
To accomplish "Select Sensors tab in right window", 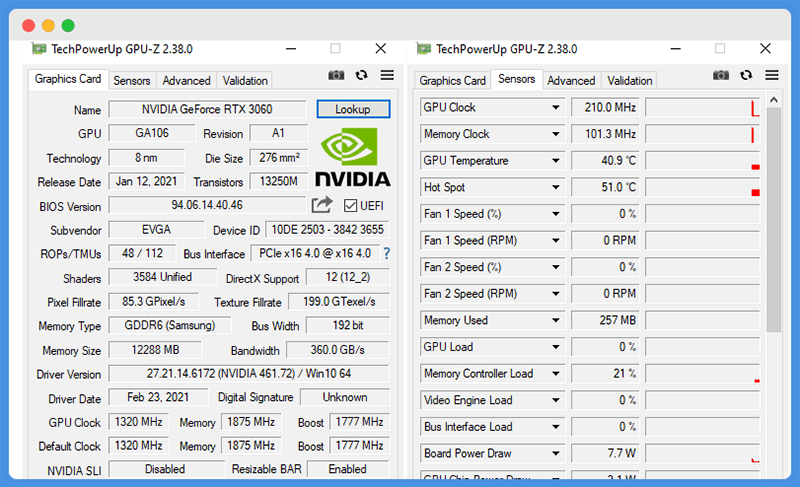I will (516, 79).
